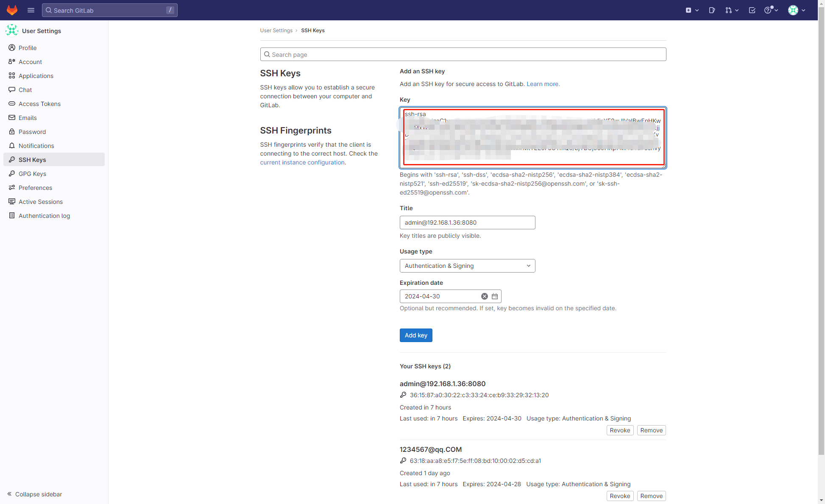Click the Preferences sliders icon
The image size is (825, 504).
12,188
